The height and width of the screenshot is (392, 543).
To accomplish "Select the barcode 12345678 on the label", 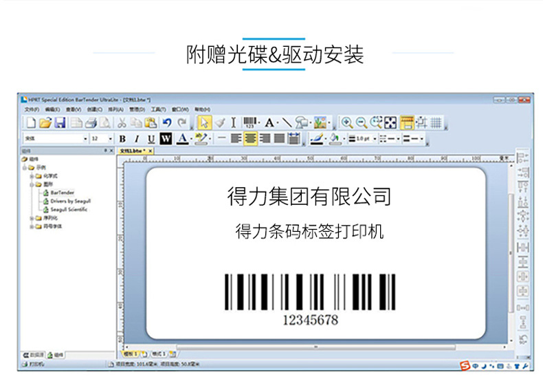I will [x=310, y=300].
